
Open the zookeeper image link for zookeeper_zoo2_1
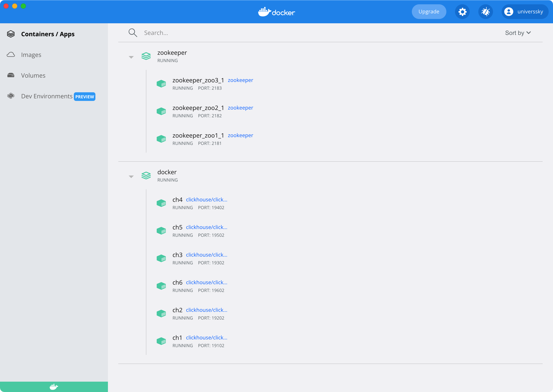(240, 108)
